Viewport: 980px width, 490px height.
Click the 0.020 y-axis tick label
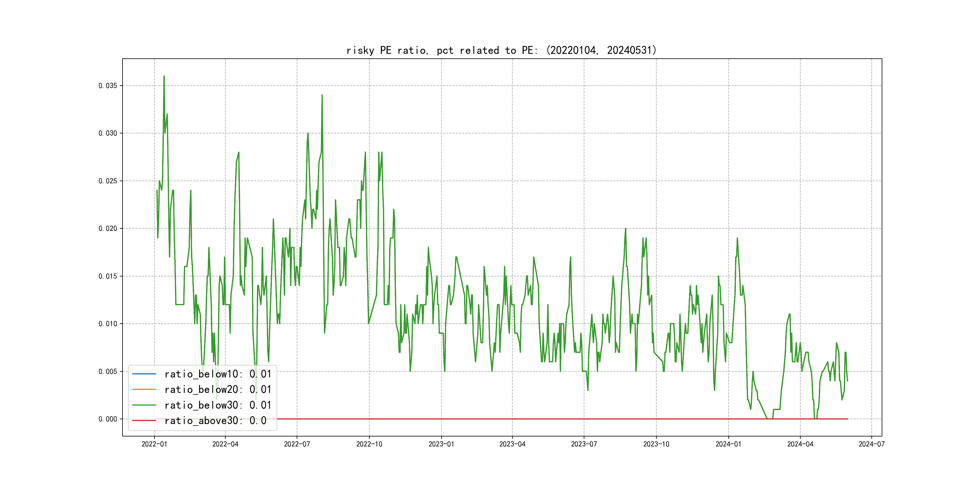point(108,228)
